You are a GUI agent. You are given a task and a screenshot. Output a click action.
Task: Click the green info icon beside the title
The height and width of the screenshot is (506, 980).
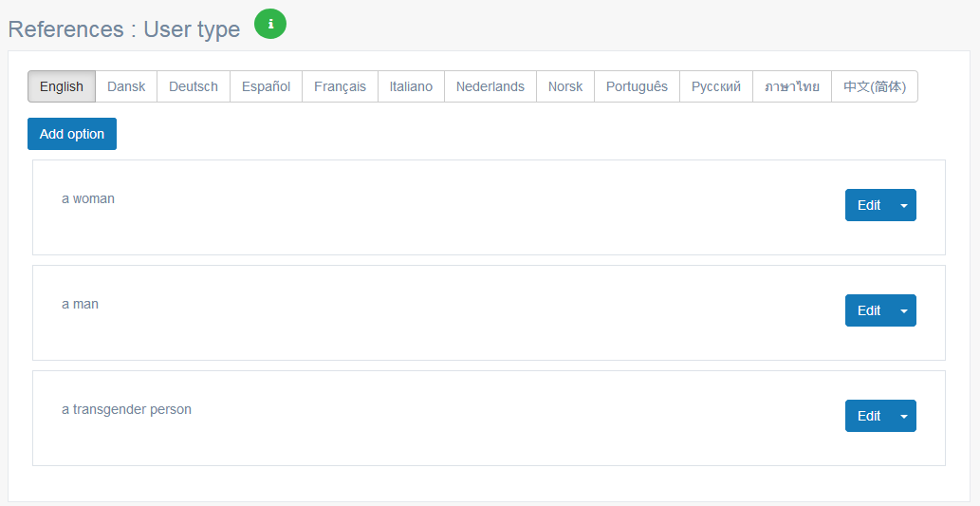click(x=270, y=24)
